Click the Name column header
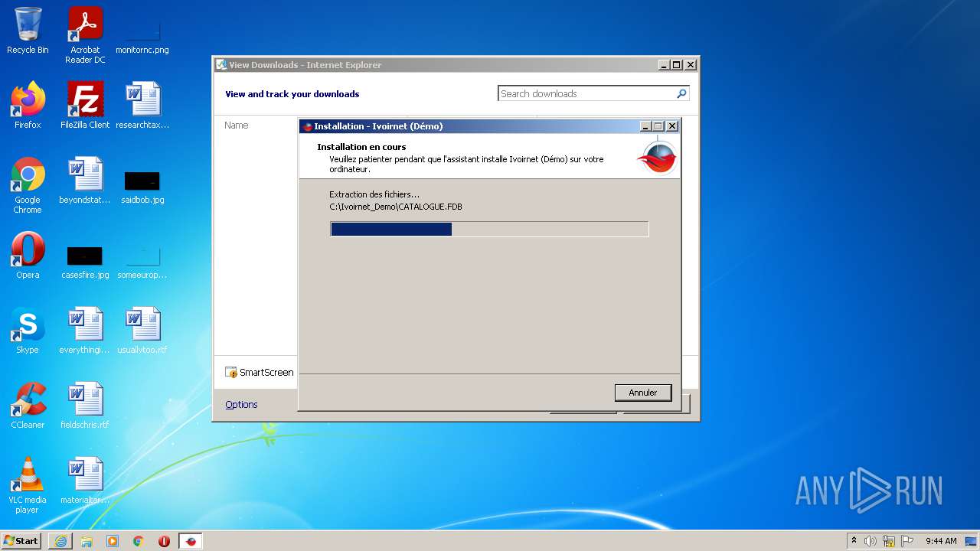Image resolution: width=980 pixels, height=551 pixels. coord(237,125)
